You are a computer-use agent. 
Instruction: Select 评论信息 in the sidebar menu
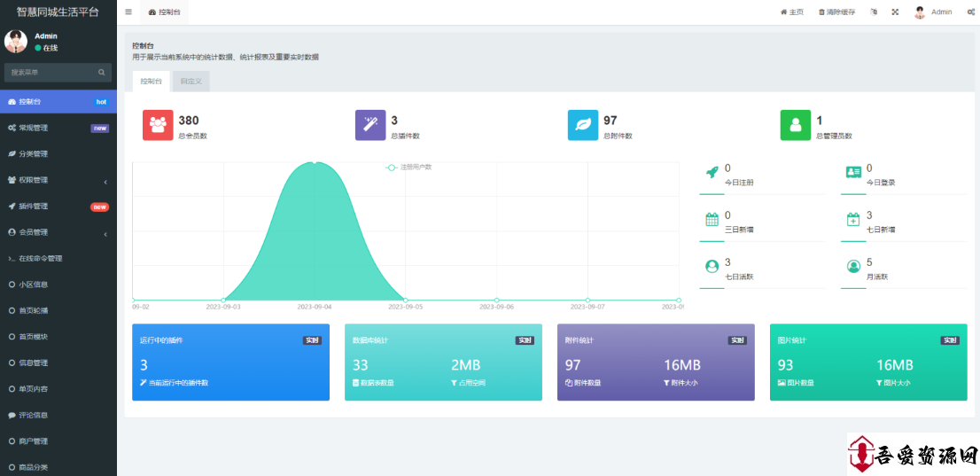tap(58, 415)
